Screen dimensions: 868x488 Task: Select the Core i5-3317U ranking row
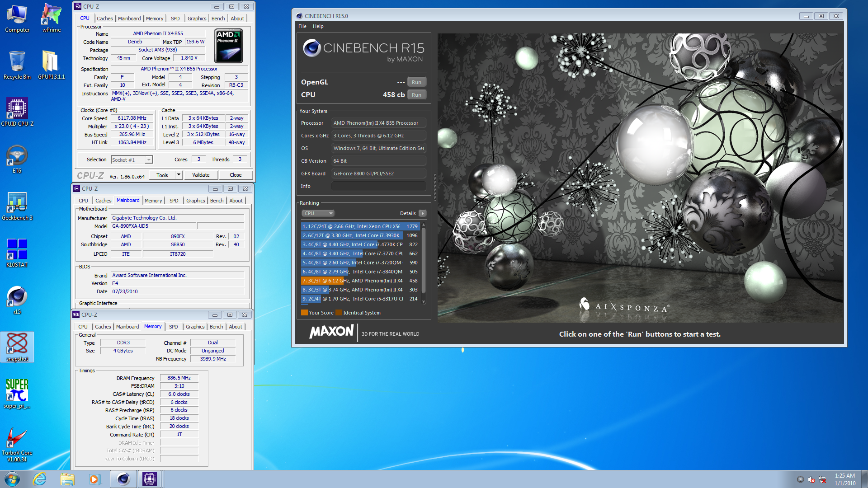360,299
